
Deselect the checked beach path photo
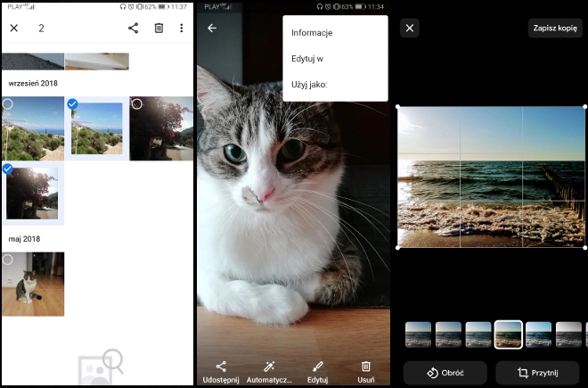tap(96, 128)
